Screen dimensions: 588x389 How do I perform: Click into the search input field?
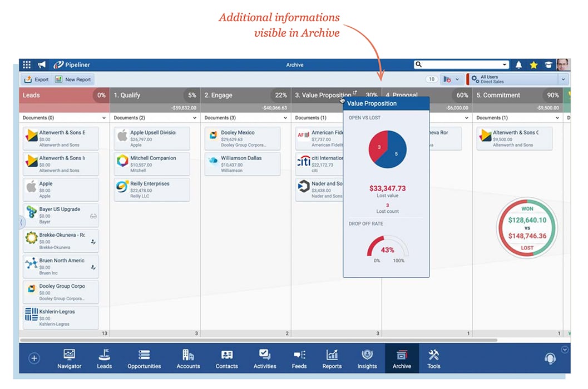point(462,64)
